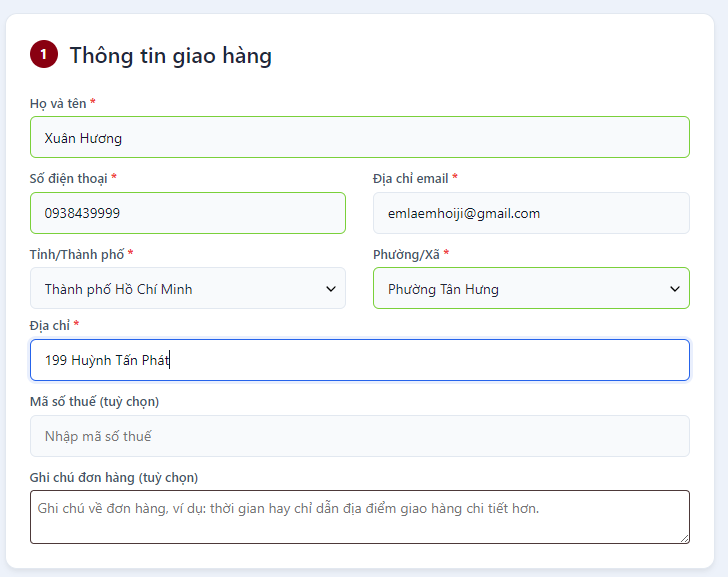Screen dimensions: 728x577
Task: Click chevron arrow in Tỉnh/Thành phố dropdown
Action: point(331,289)
